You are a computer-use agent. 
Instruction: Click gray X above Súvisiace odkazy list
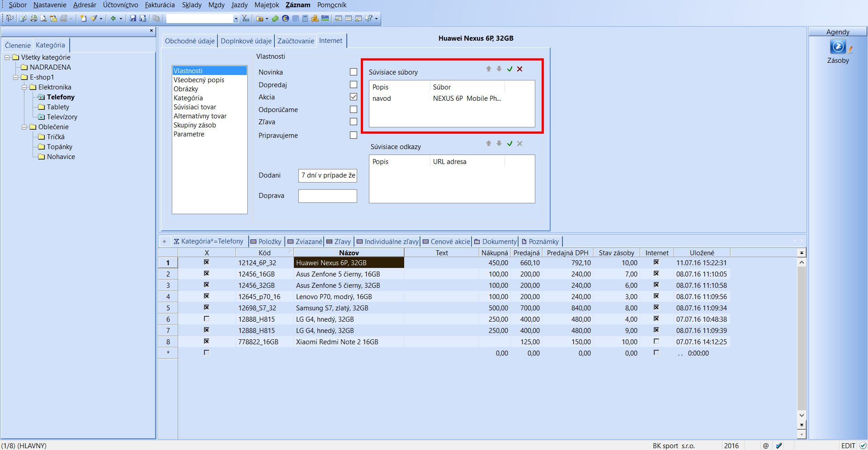point(520,143)
